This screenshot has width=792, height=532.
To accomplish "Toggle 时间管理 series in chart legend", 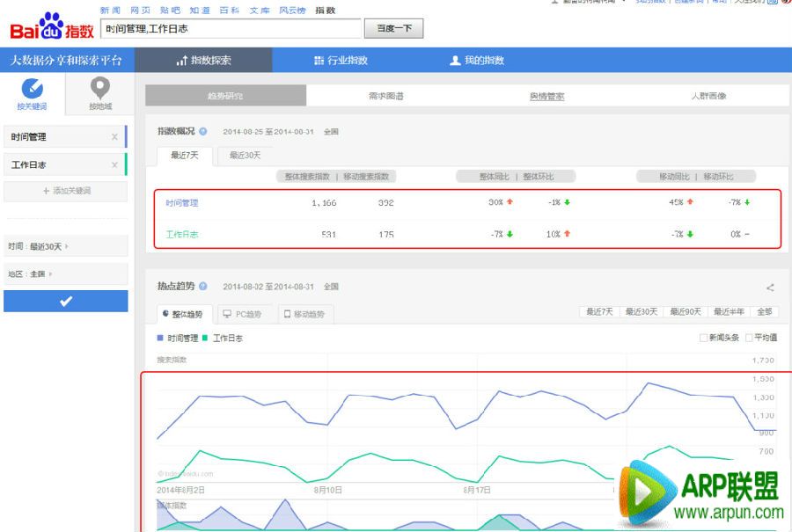I will pyautogui.click(x=177, y=338).
